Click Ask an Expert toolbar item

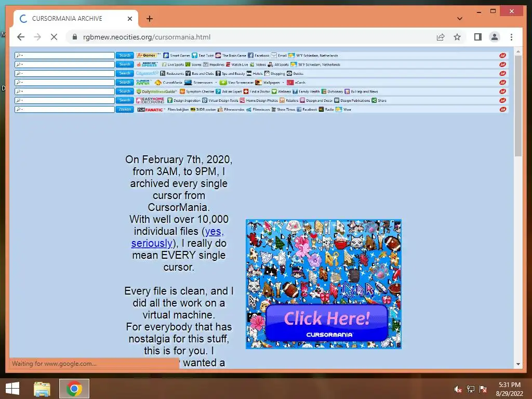229,91
